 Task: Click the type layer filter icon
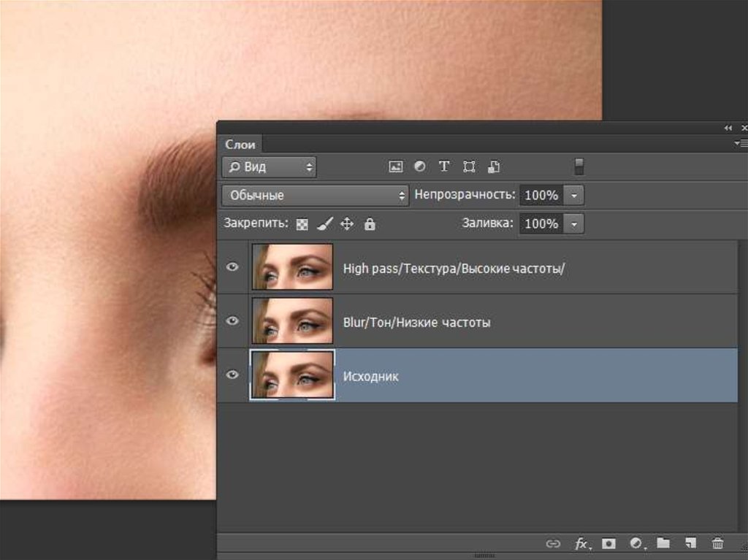pos(443,166)
